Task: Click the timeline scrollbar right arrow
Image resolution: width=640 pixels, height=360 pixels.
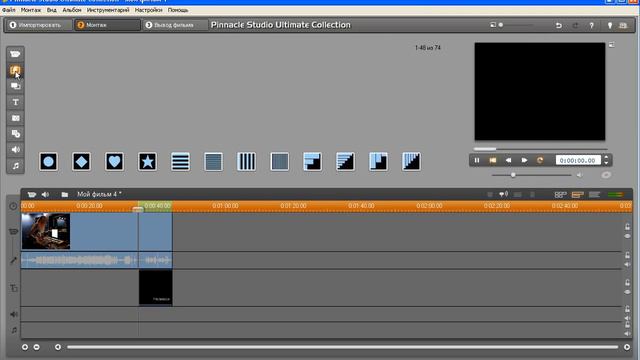Action: 627,347
